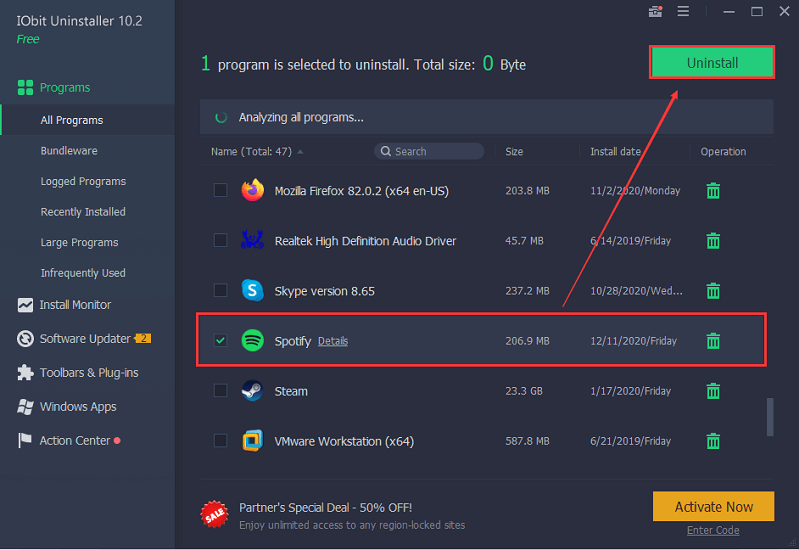
Task: Click trash icon in Steam row
Action: coord(713,391)
